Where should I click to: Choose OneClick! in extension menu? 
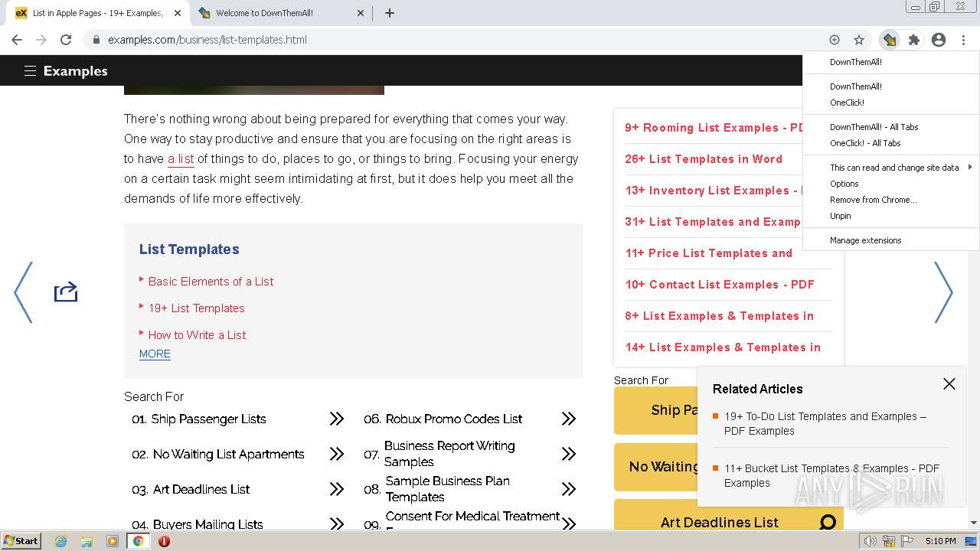click(x=847, y=103)
